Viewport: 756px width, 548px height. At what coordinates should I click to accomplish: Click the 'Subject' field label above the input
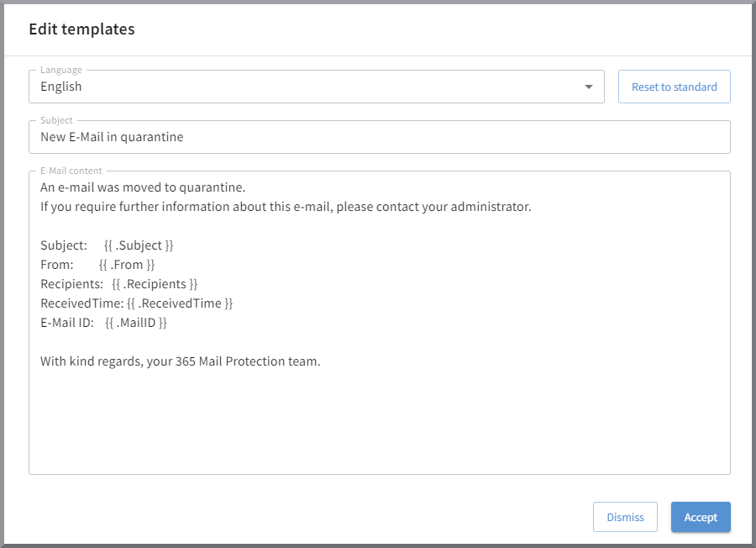[56, 120]
